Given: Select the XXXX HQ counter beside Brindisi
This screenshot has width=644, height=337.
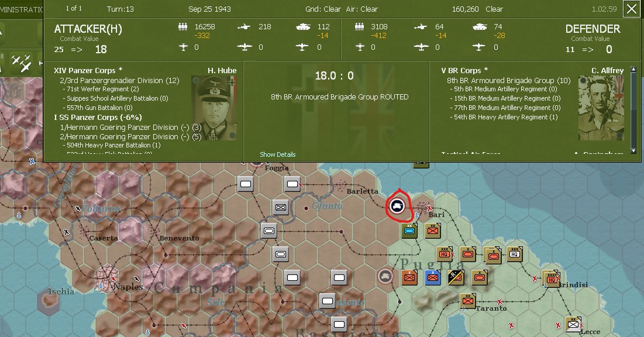Looking at the screenshot, I should tap(551, 278).
